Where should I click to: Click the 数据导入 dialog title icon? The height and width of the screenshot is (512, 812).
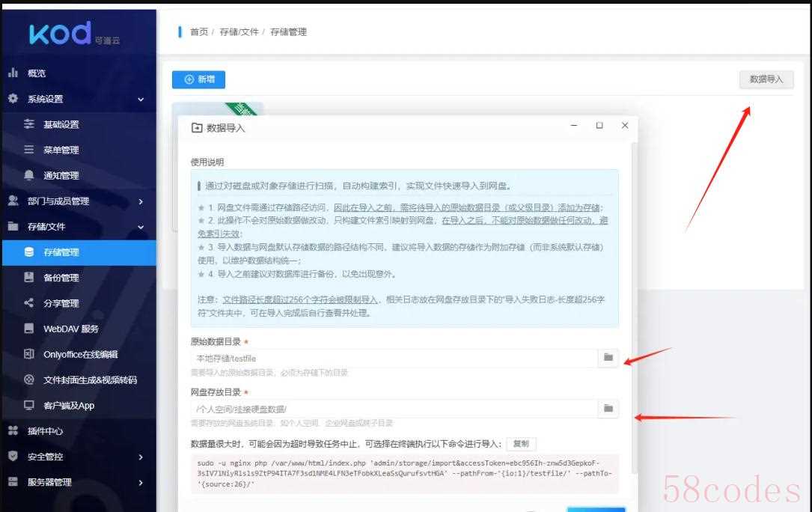[197, 127]
